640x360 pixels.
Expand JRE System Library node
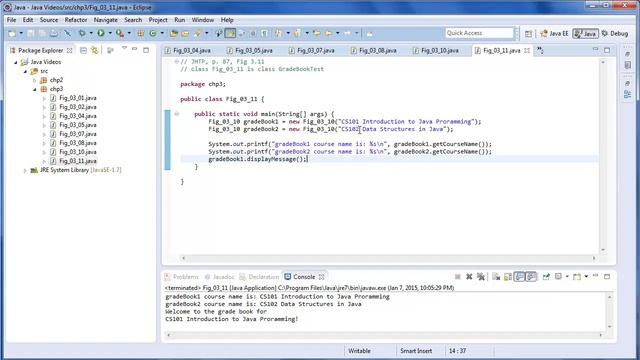pyautogui.click(x=25, y=170)
